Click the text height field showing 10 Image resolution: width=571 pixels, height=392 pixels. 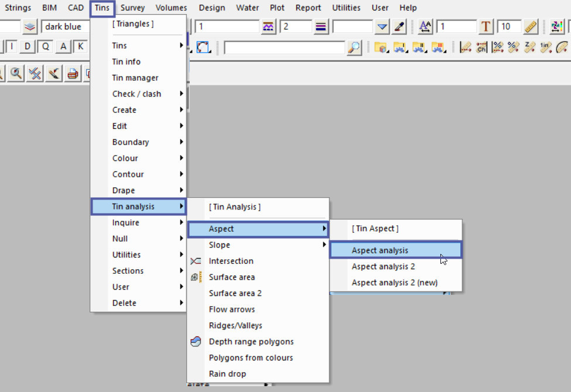coord(510,26)
